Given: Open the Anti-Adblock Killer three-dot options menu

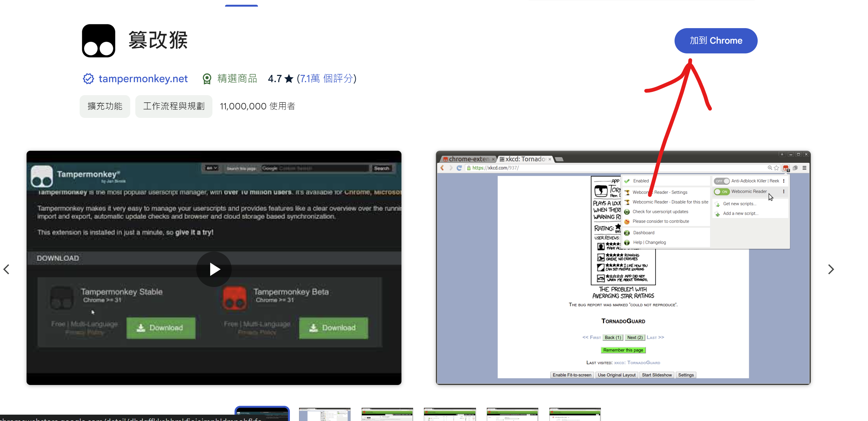Looking at the screenshot, I should [784, 181].
